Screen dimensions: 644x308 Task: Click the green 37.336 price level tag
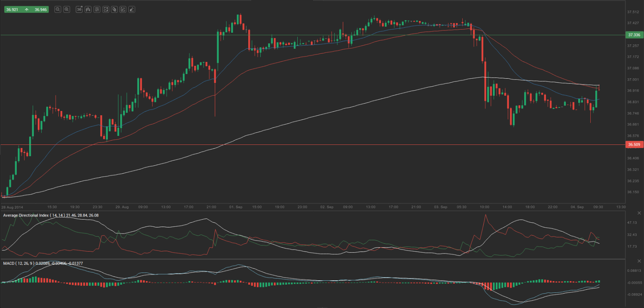634,35
